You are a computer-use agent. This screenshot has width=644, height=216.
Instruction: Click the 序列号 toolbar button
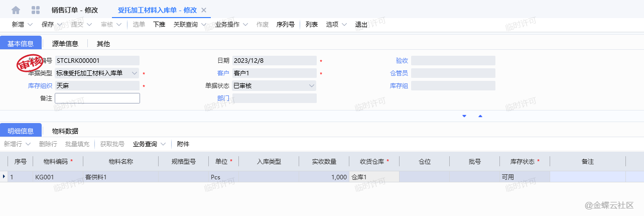tap(286, 25)
